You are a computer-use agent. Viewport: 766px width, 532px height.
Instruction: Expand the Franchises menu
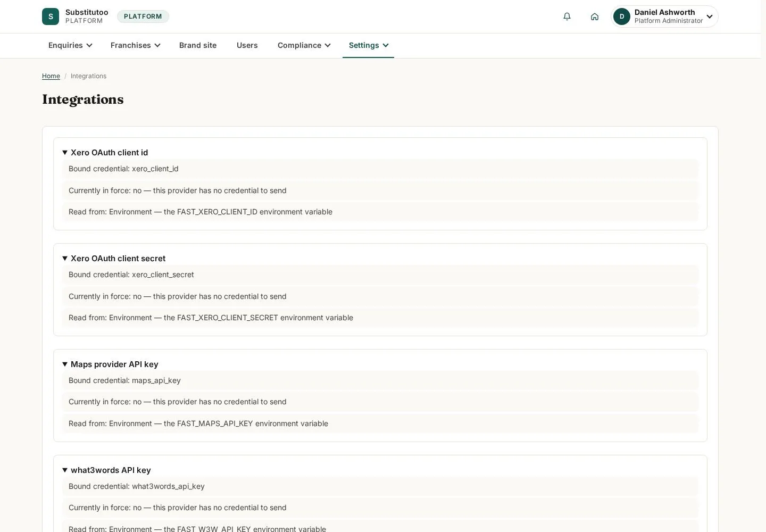point(135,45)
